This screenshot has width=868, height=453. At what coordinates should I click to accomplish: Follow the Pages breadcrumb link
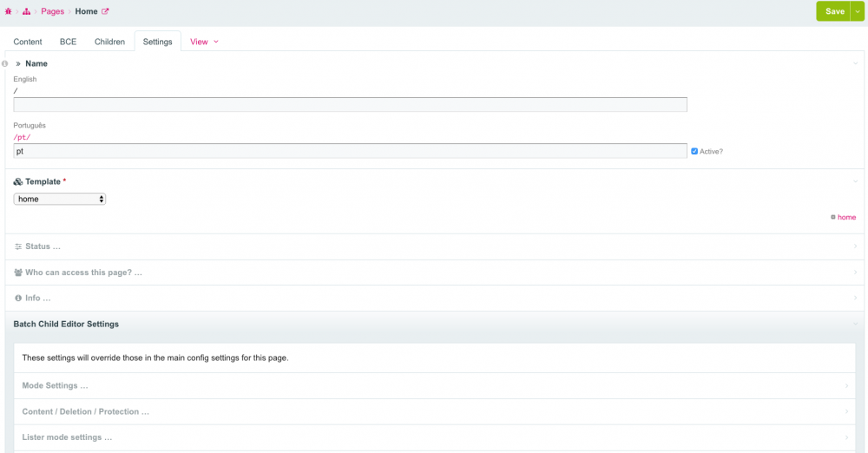52,11
